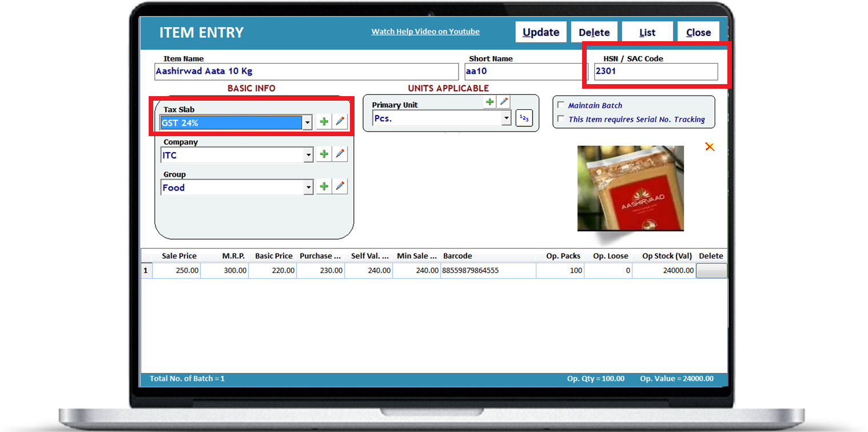
Task: Close the Item Entry form
Action: point(698,32)
